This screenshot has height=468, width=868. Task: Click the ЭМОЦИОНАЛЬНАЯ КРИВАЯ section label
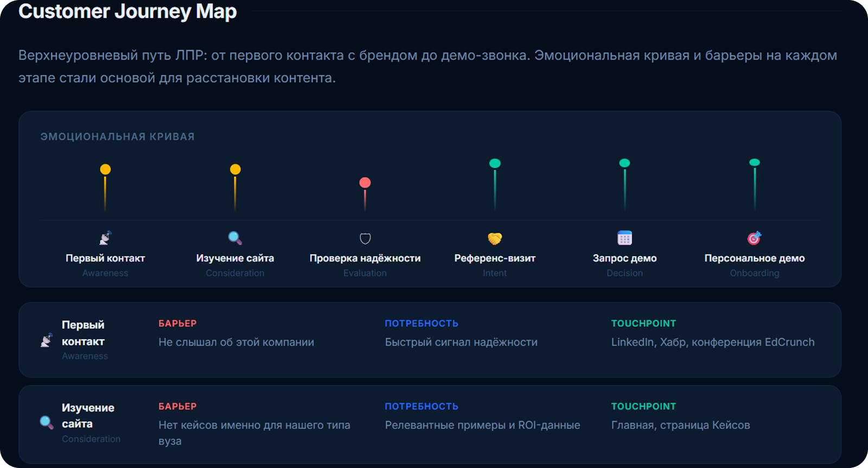pos(118,137)
